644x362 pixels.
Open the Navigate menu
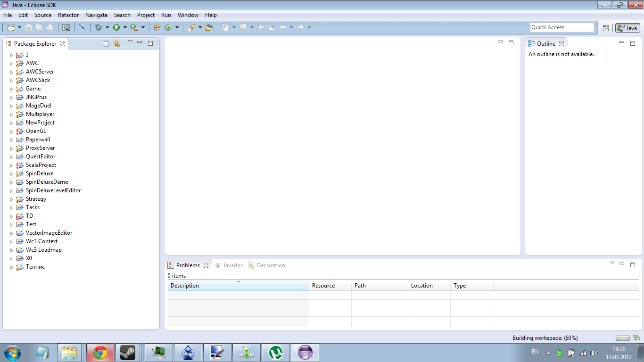point(96,15)
